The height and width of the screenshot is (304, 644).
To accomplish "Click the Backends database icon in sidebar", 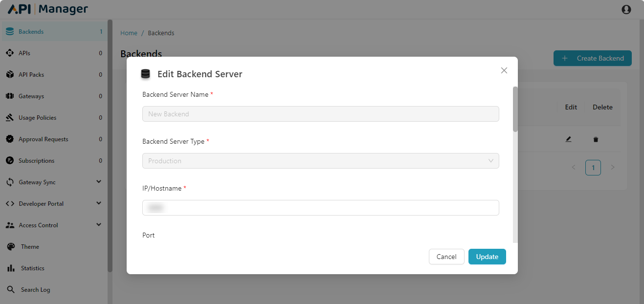I will click(x=10, y=32).
